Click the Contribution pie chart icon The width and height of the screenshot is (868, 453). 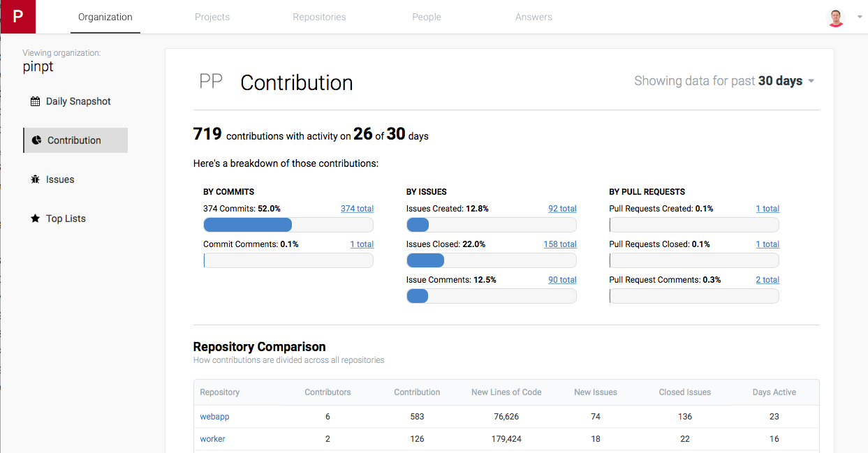point(36,140)
